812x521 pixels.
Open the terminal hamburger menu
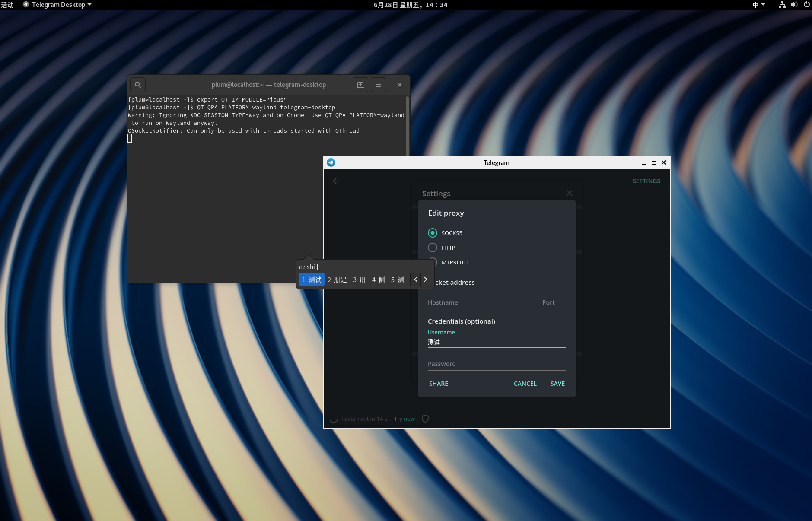[x=378, y=84]
